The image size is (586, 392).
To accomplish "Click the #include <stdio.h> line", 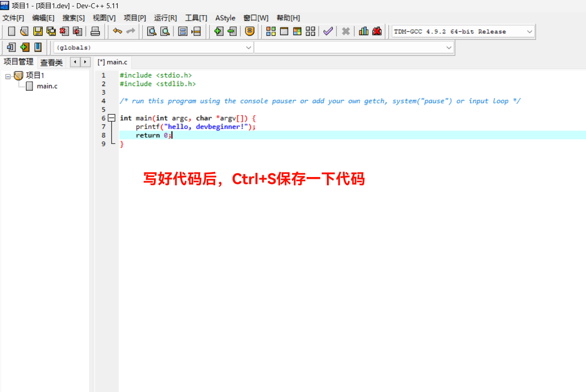I will click(x=156, y=75).
